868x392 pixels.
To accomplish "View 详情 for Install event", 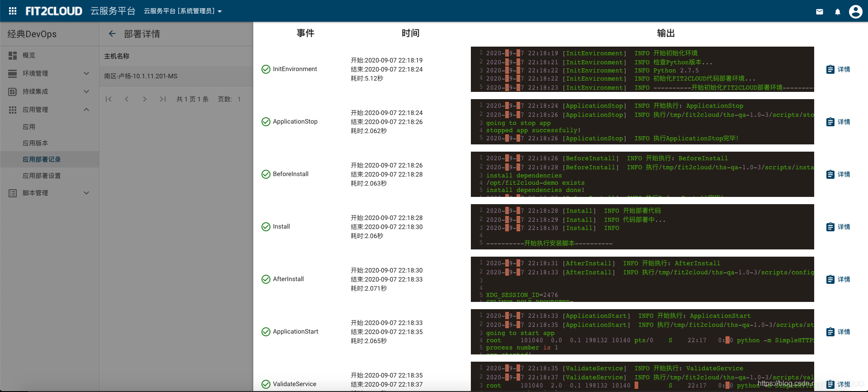I will 838,227.
